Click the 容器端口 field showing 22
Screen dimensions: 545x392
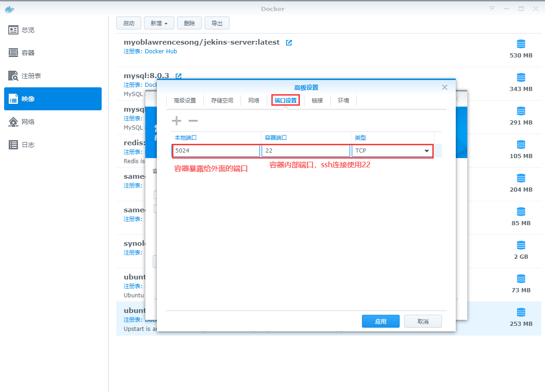point(305,151)
